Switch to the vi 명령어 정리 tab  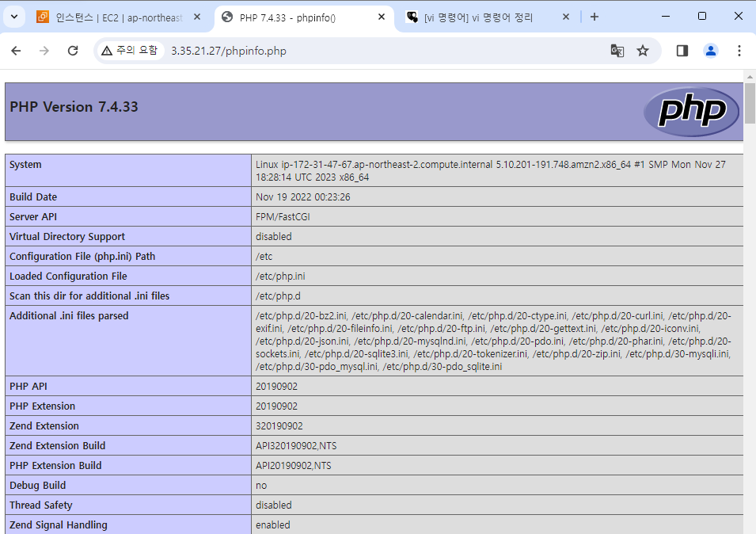pyautogui.click(x=487, y=17)
